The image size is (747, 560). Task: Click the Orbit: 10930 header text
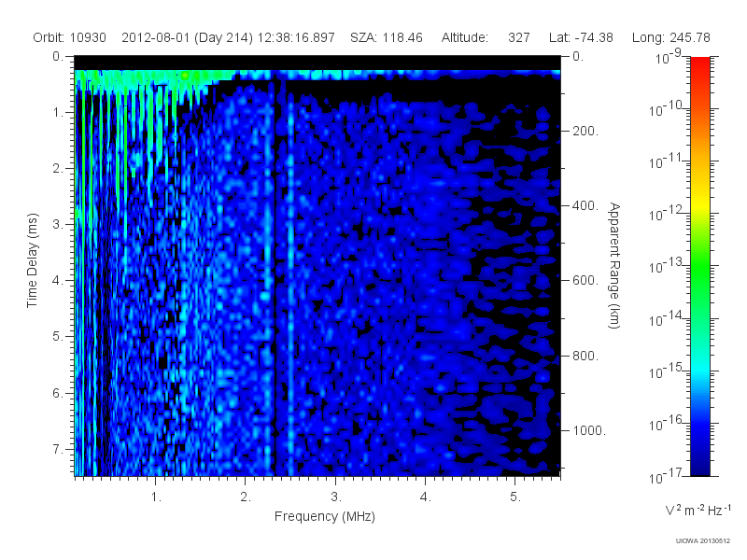pyautogui.click(x=69, y=37)
